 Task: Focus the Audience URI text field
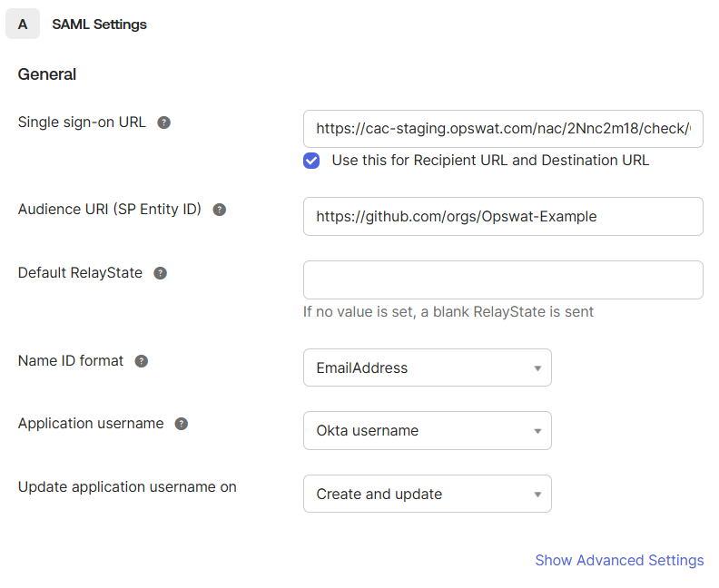pos(503,216)
